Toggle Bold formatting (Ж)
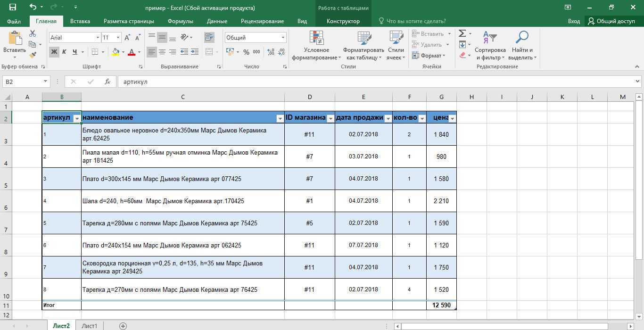The width and height of the screenshot is (644, 330). tap(54, 52)
